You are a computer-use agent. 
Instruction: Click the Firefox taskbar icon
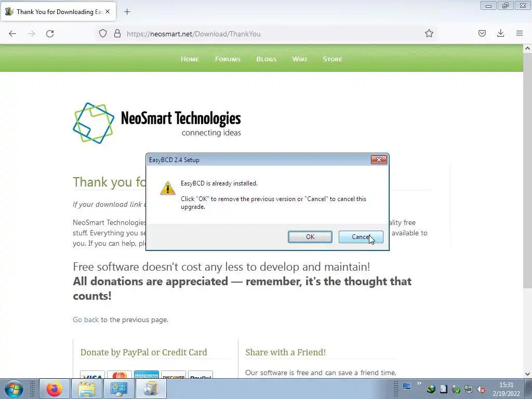[55, 389]
